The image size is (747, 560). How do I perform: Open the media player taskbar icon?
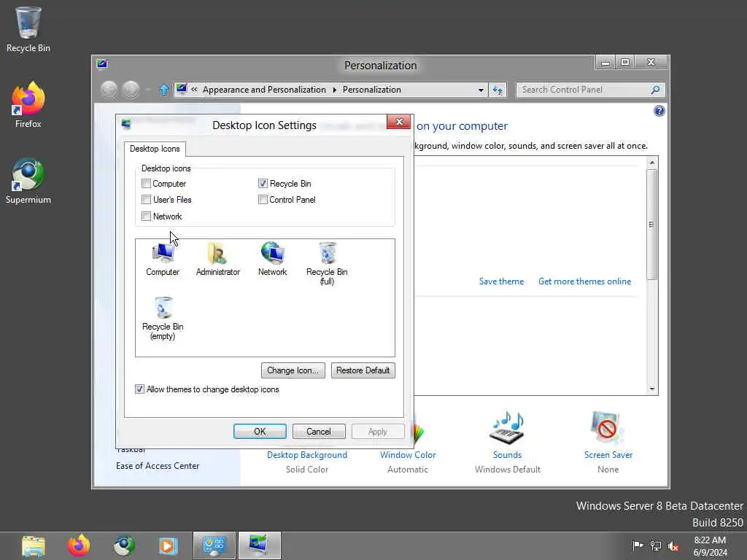(168, 545)
